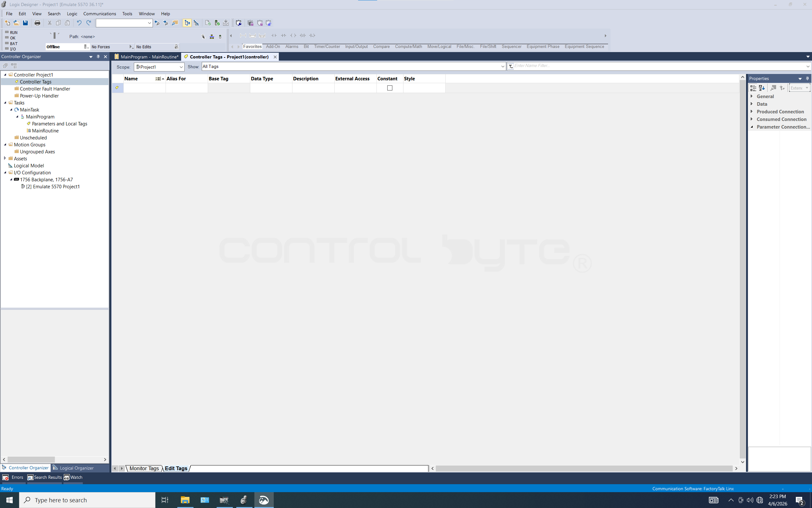Screen dimensions: 812x508
Task: Open the security shield wrench icon
Action: click(239, 23)
